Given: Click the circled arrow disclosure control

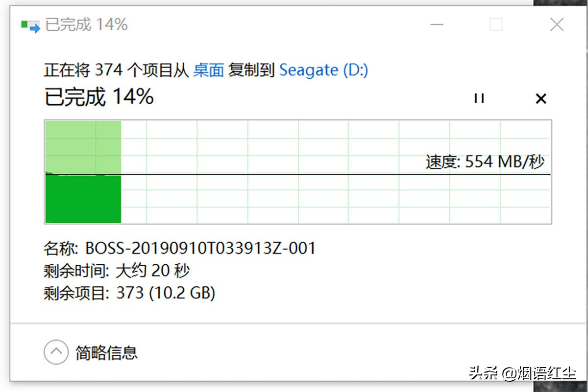Looking at the screenshot, I should coord(56,352).
